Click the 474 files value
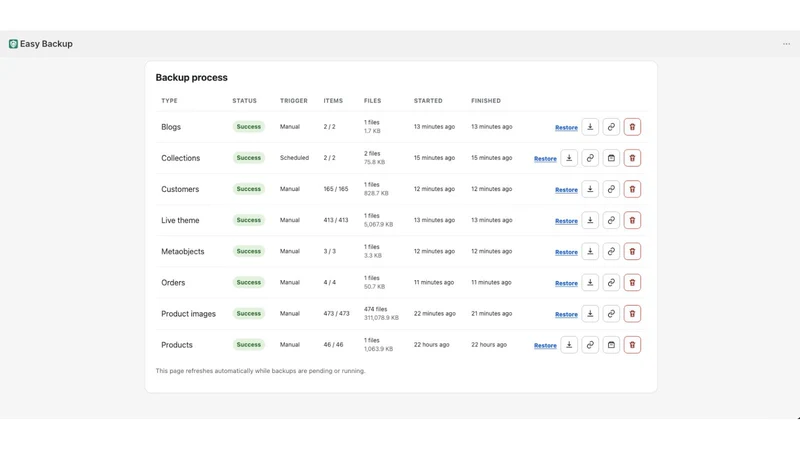This screenshot has width=800, height=450. (376, 309)
